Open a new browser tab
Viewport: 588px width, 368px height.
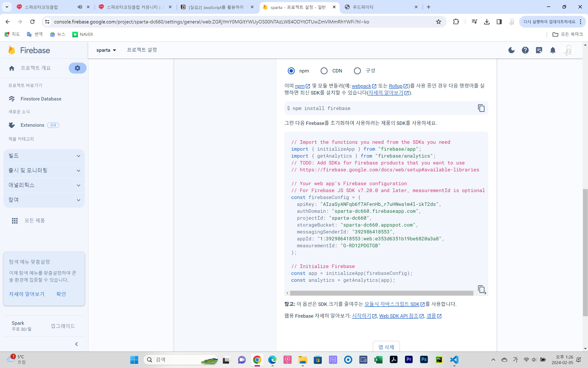point(429,7)
